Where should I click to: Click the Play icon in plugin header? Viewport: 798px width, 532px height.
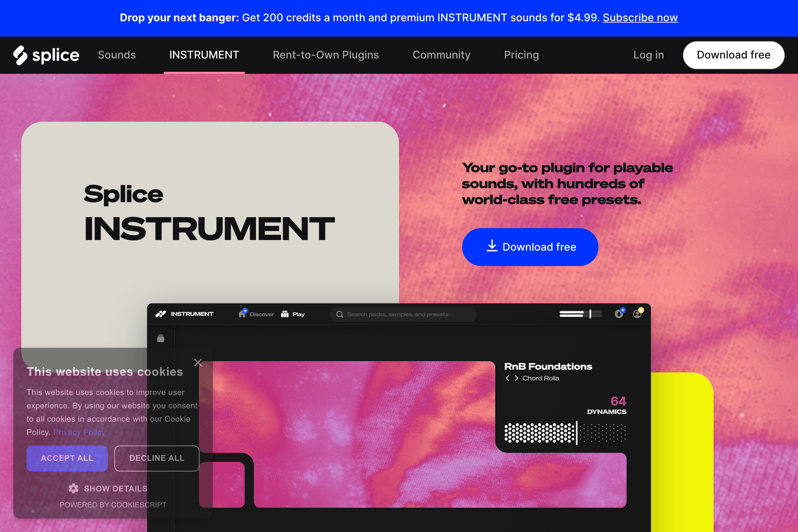pos(285,314)
